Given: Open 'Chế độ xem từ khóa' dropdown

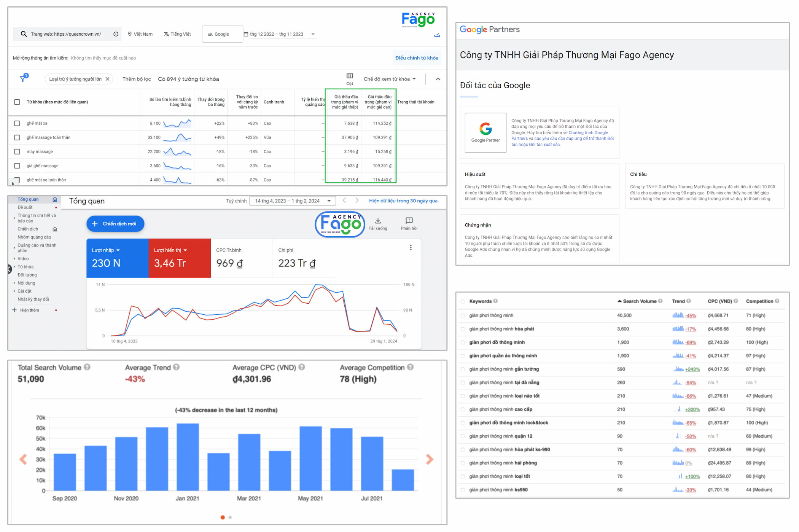Looking at the screenshot, I should point(390,79).
